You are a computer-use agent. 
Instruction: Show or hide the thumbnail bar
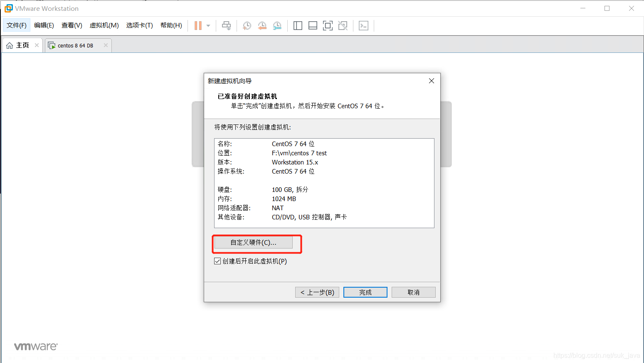click(x=313, y=25)
